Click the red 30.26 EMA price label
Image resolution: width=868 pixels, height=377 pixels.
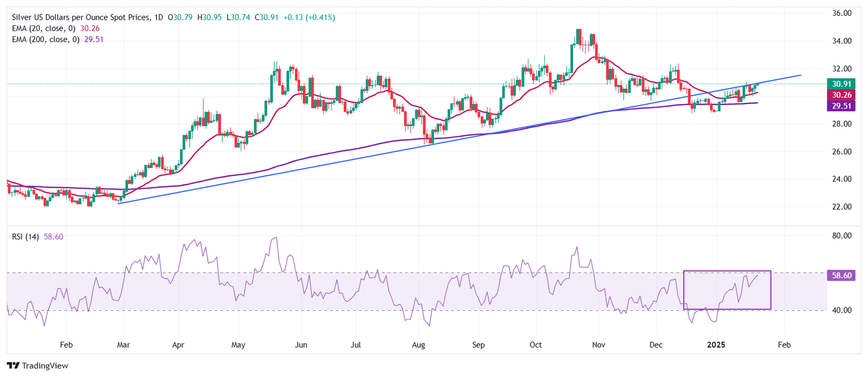tap(838, 94)
